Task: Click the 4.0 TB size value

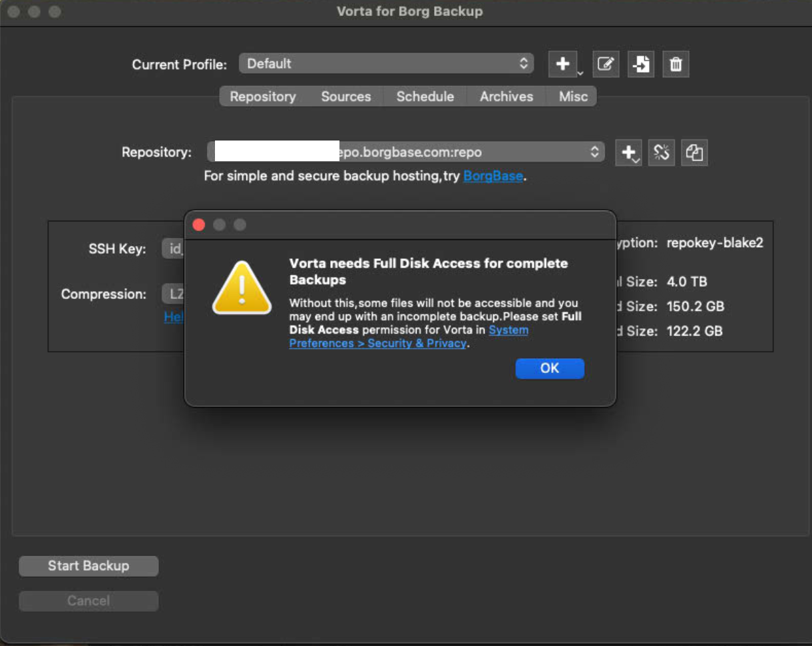Action: pos(687,282)
